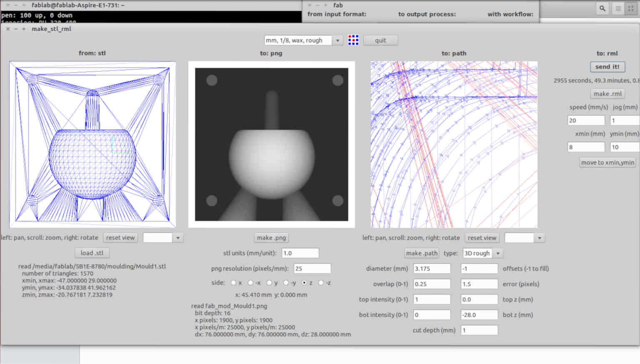Click the toolpath preview canvas
Screen dimensions: 640x364
[x=454, y=145]
